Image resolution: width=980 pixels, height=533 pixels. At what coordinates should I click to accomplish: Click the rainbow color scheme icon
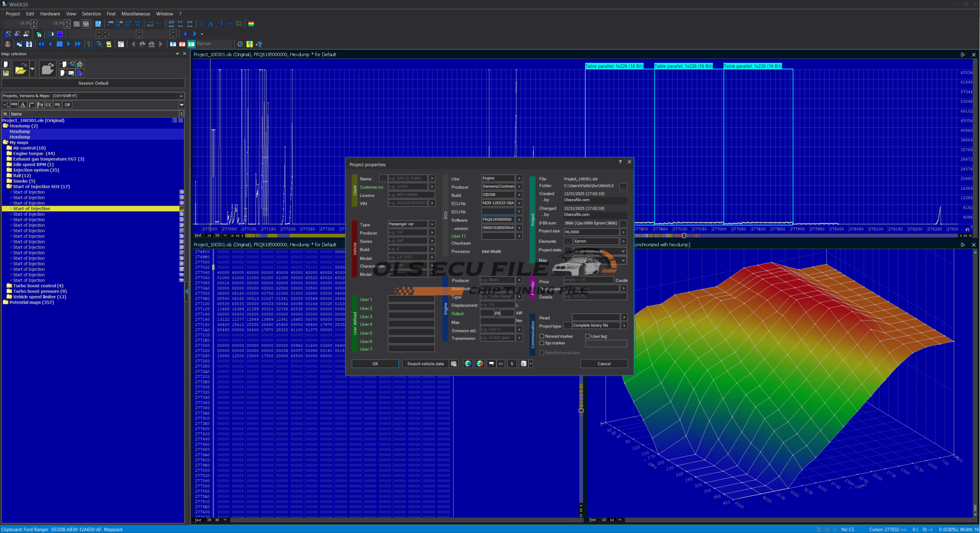251,24
